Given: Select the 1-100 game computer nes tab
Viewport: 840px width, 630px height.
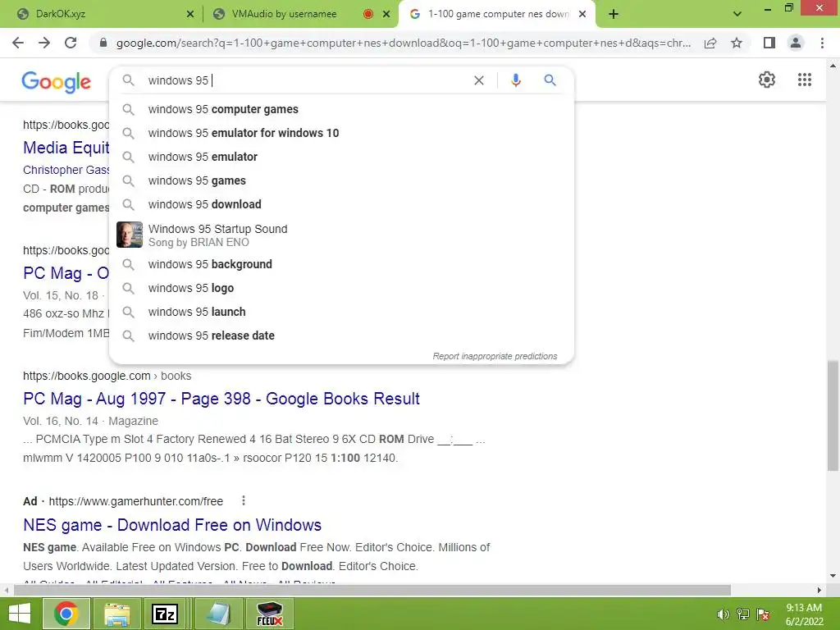Looking at the screenshot, I should coord(497,14).
